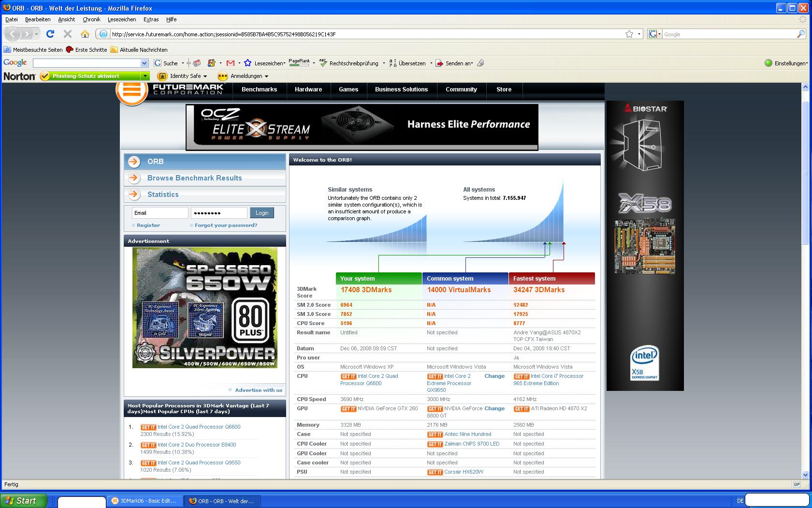This screenshot has width=812, height=508.
Task: Click the address bar URL field
Action: [367, 34]
